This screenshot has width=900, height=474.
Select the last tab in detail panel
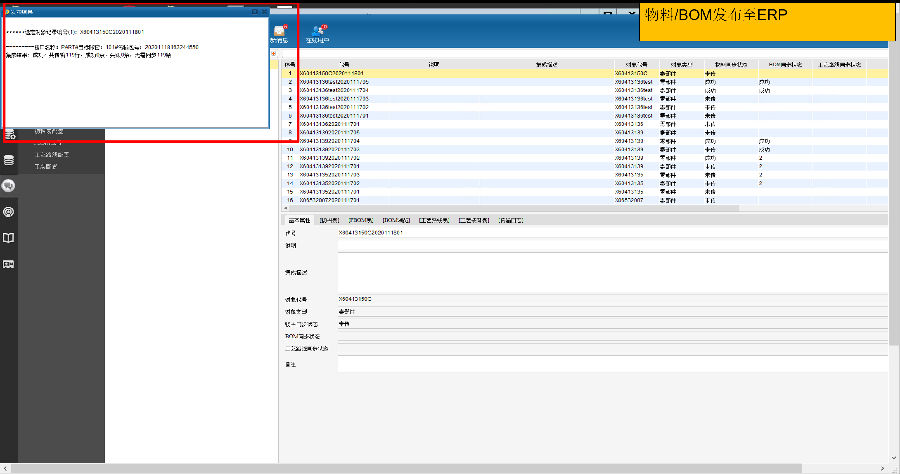coord(510,220)
